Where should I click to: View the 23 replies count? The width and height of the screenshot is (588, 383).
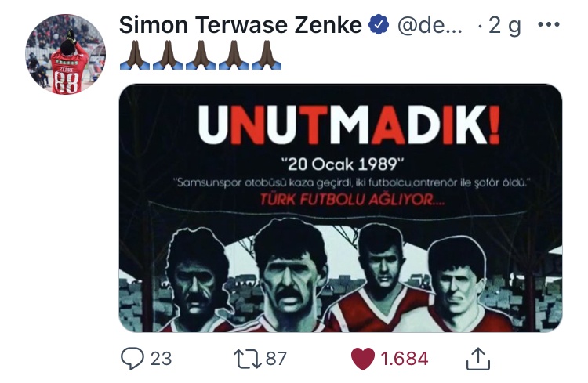coord(162,359)
